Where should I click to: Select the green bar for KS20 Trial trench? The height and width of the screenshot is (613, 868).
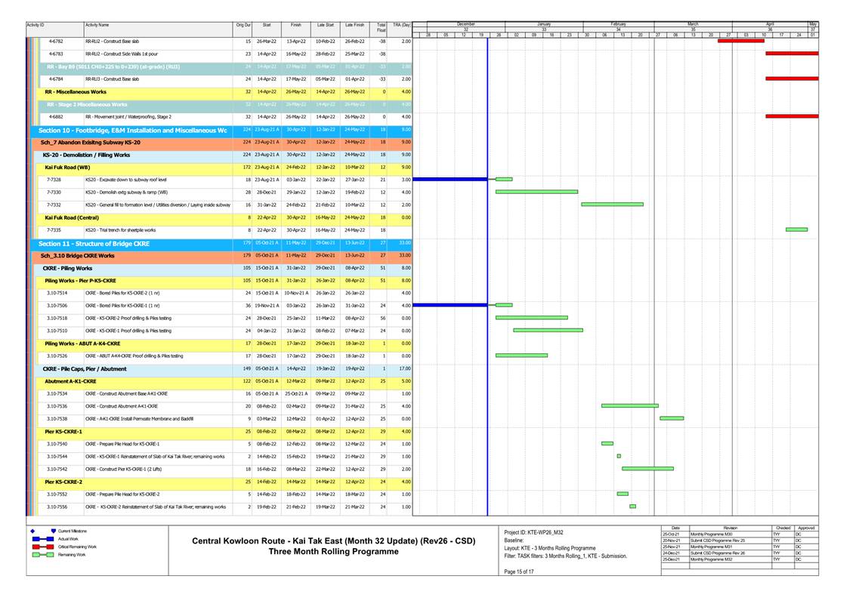point(796,229)
